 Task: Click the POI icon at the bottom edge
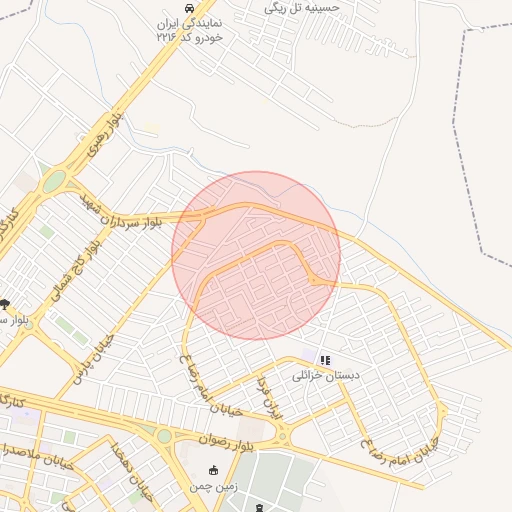(260, 508)
